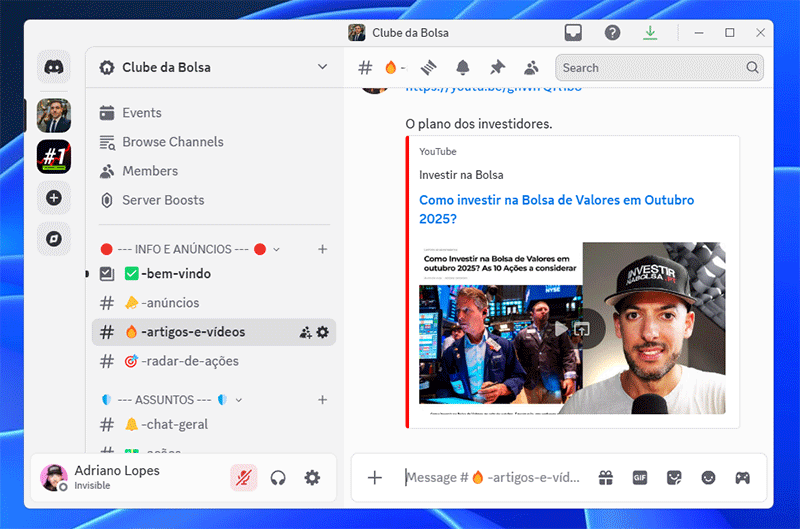This screenshot has height=529, width=800.
Task: Open video in external popout icon
Action: click(x=582, y=329)
